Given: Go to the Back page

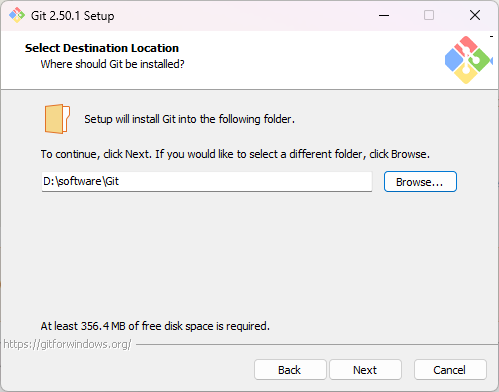Looking at the screenshot, I should [x=290, y=370].
